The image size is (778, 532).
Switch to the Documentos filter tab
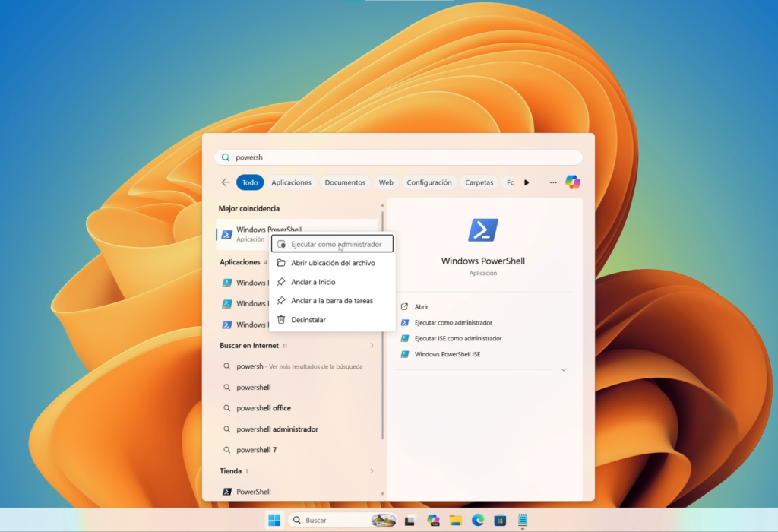(344, 182)
